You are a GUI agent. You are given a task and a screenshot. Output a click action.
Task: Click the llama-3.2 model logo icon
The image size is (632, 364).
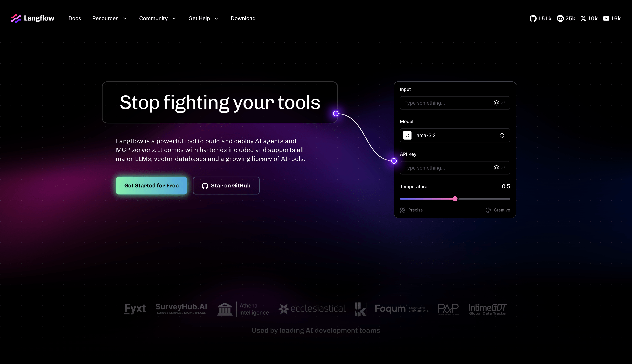(407, 135)
